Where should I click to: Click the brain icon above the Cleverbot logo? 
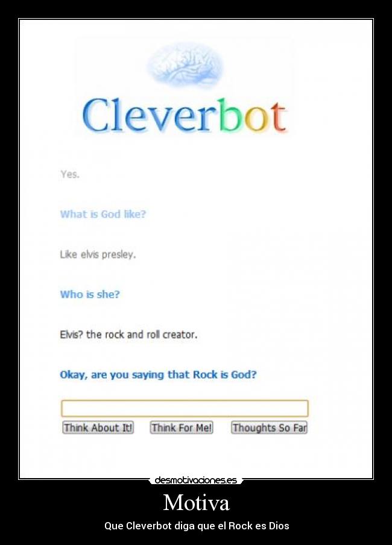(185, 65)
